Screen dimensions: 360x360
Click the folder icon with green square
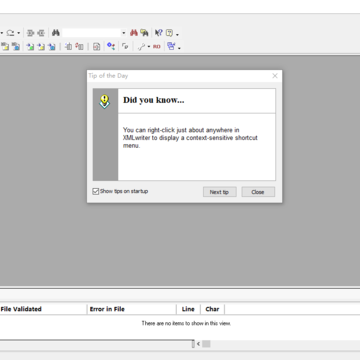point(30,46)
